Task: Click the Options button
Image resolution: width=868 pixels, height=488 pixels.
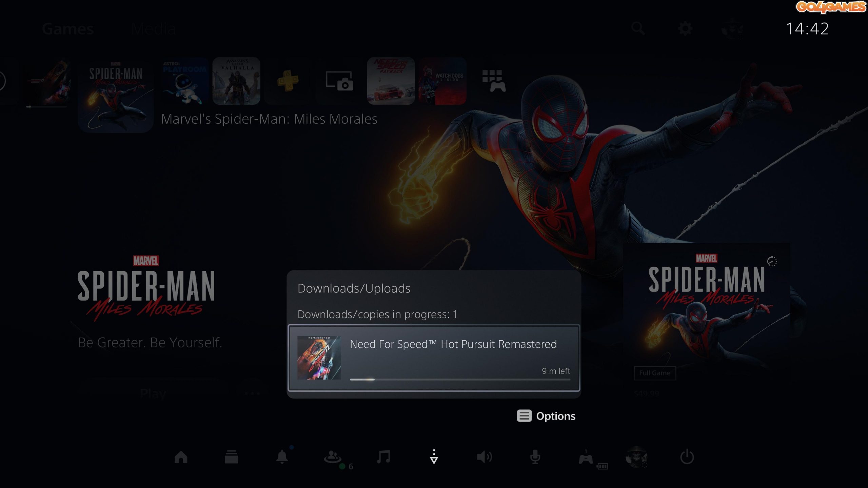Action: 546,416
